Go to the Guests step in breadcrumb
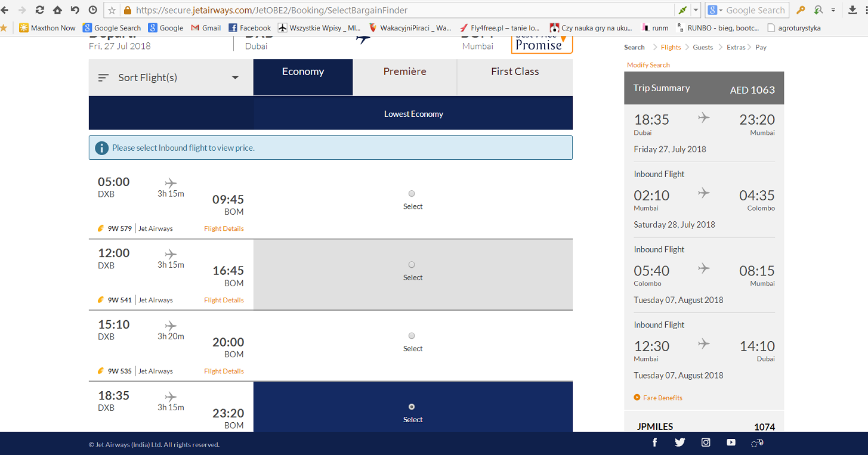 (703, 47)
